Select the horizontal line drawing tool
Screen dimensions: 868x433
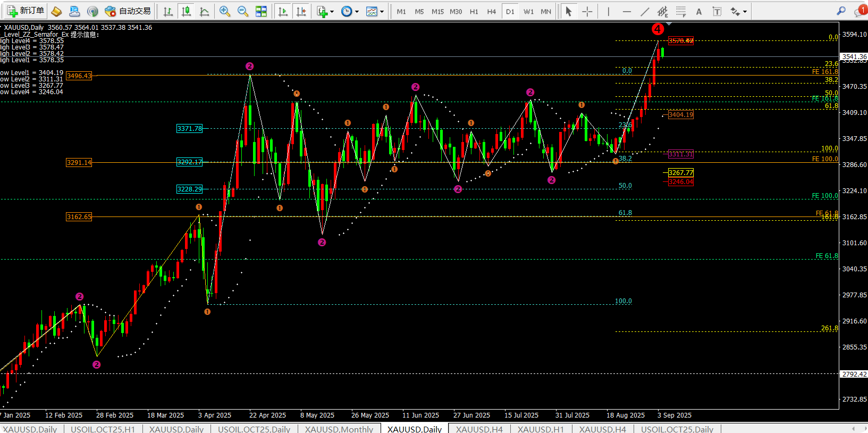pyautogui.click(x=627, y=11)
